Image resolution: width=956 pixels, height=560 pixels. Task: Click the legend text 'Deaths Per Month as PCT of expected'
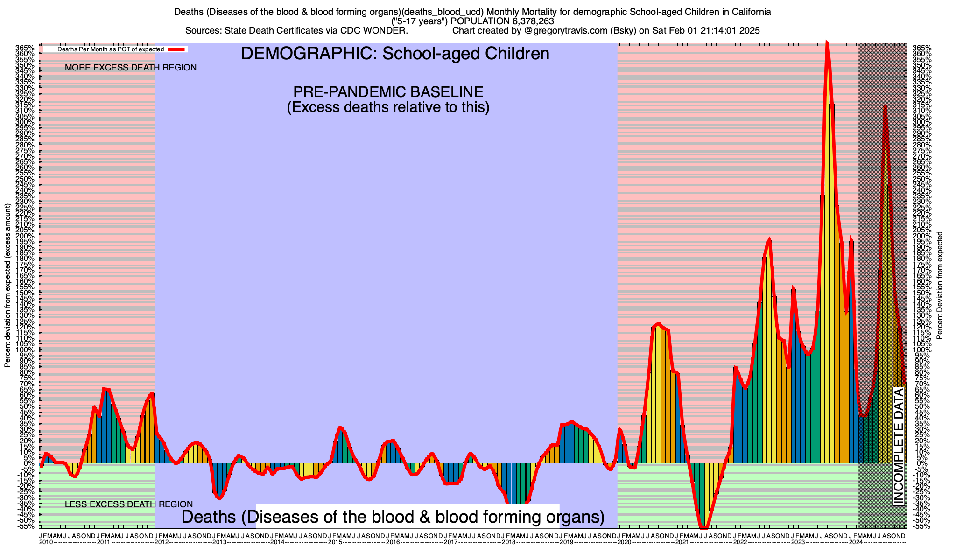tap(111, 49)
